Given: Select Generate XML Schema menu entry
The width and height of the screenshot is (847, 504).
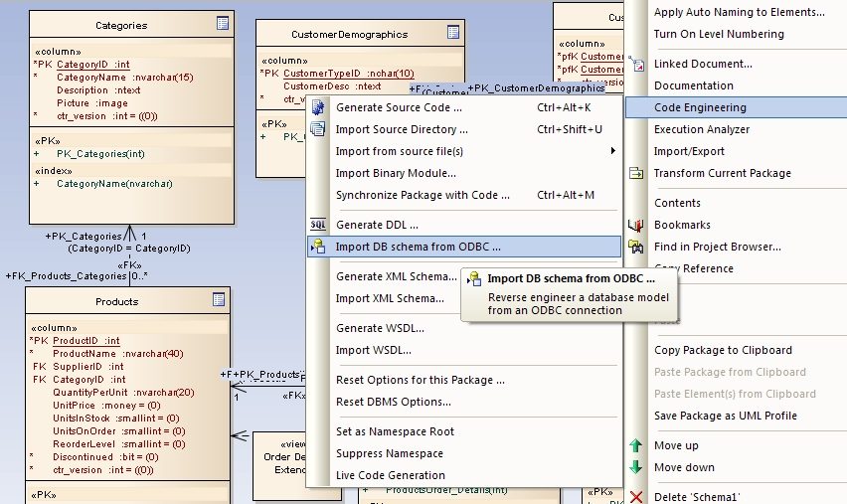Looking at the screenshot, I should click(x=396, y=276).
